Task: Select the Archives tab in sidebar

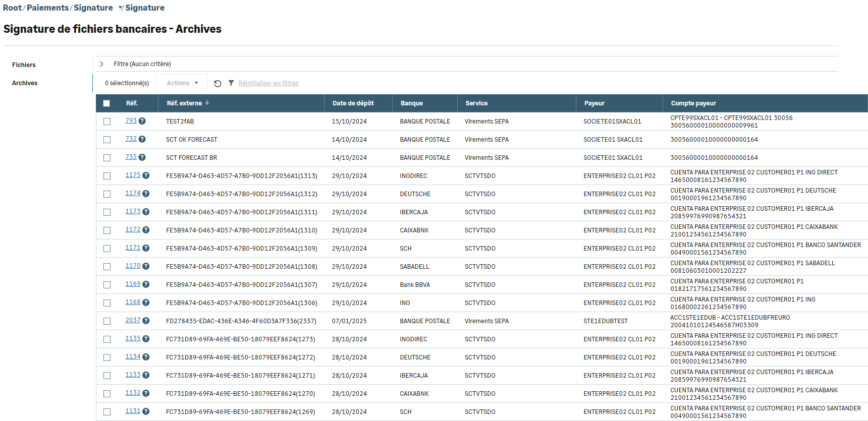Action: 25,83
